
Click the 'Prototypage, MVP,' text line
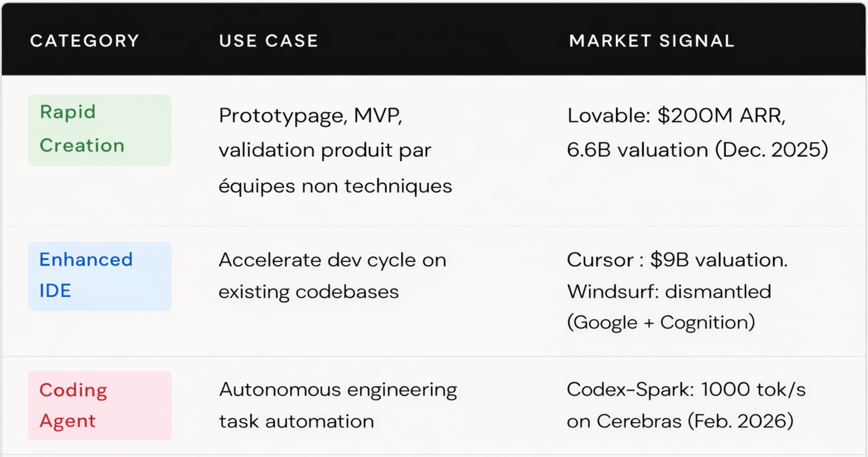point(311,115)
